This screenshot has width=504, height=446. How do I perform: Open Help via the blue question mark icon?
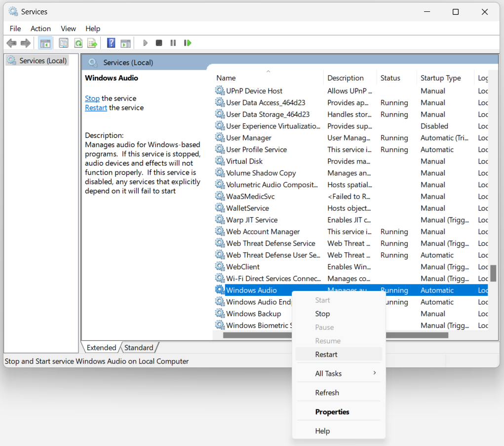coord(111,43)
